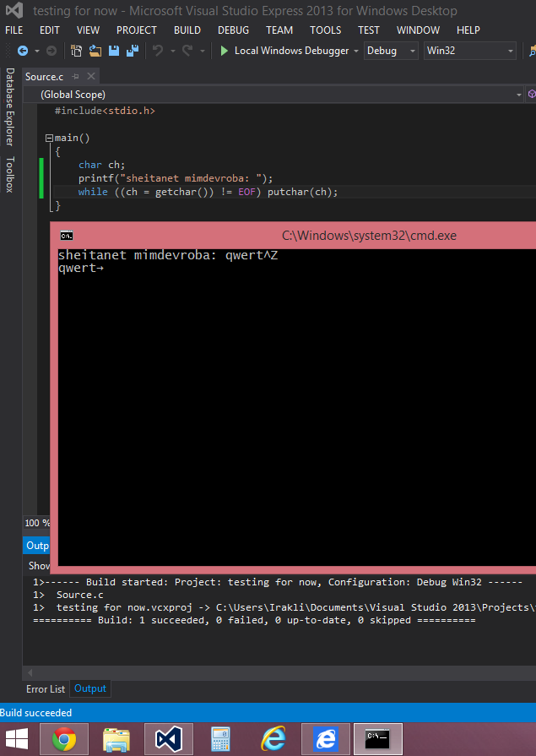Click the Local Windows Debugger button
The width and height of the screenshot is (536, 756).
point(291,51)
